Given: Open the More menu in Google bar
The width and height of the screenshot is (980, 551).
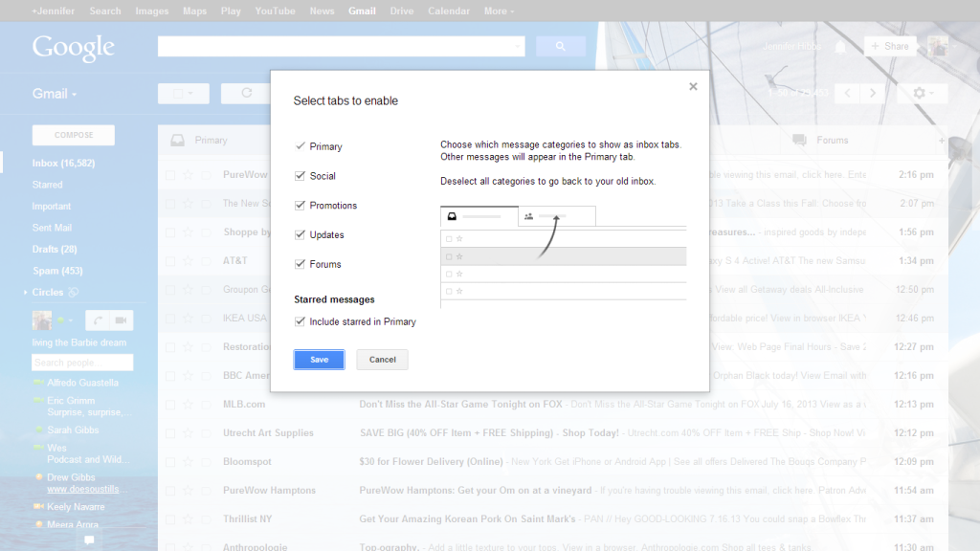Looking at the screenshot, I should pos(499,11).
